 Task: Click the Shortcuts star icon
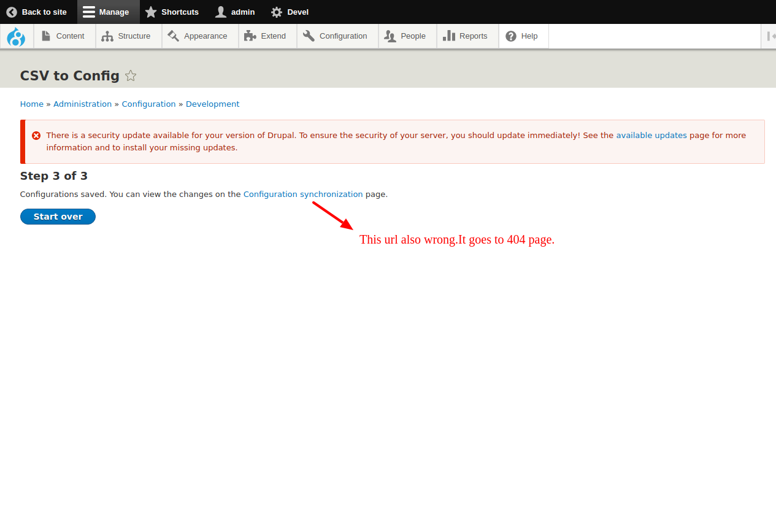pos(151,12)
